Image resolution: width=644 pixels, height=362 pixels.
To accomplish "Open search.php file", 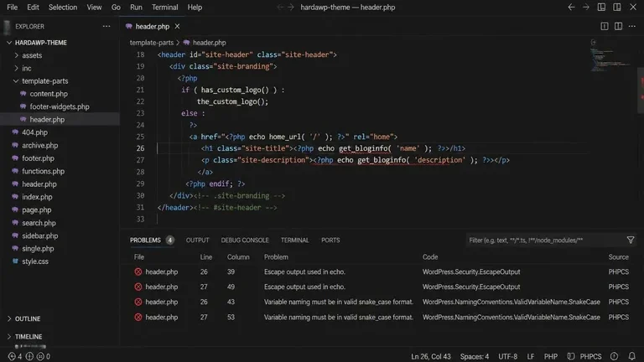I will [x=39, y=223].
